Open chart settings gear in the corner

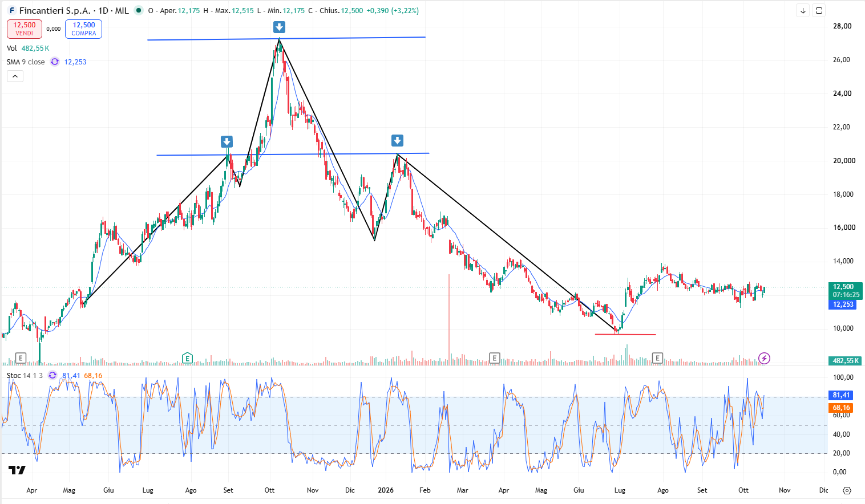point(847,490)
